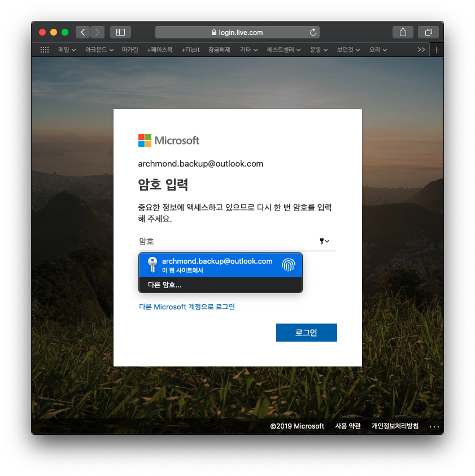Expand the 기타 bookmark folder
Screen dimensions: 475x476
[249, 50]
